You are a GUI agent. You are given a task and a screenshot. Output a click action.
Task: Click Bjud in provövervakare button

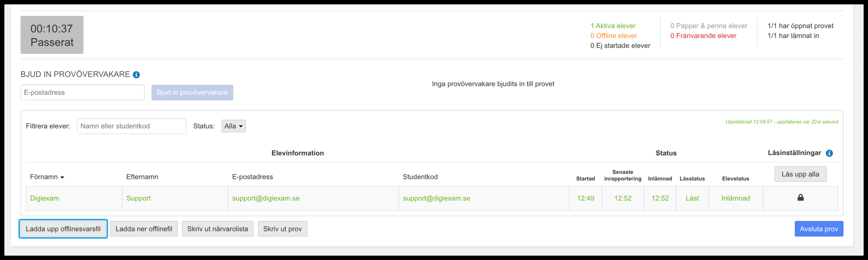click(x=192, y=93)
